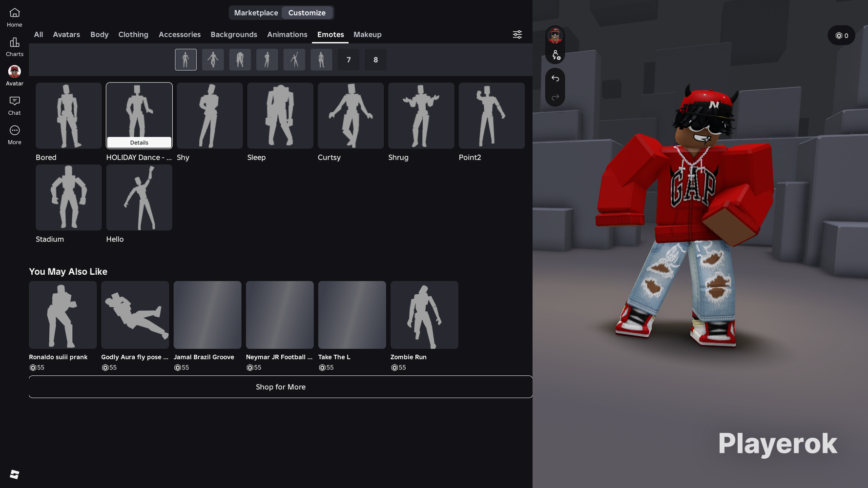View the Godly Aura fly pose emote
Viewport: 868px width, 488px height.
(135, 315)
